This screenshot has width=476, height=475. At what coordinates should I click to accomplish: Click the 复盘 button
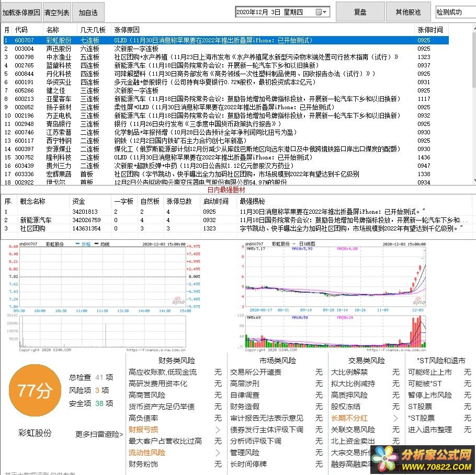(360, 12)
